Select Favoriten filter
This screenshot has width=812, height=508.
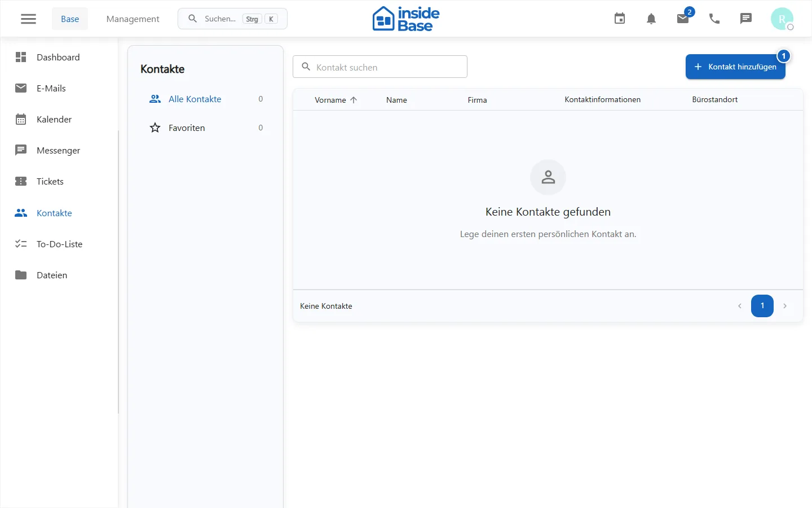[x=205, y=128]
